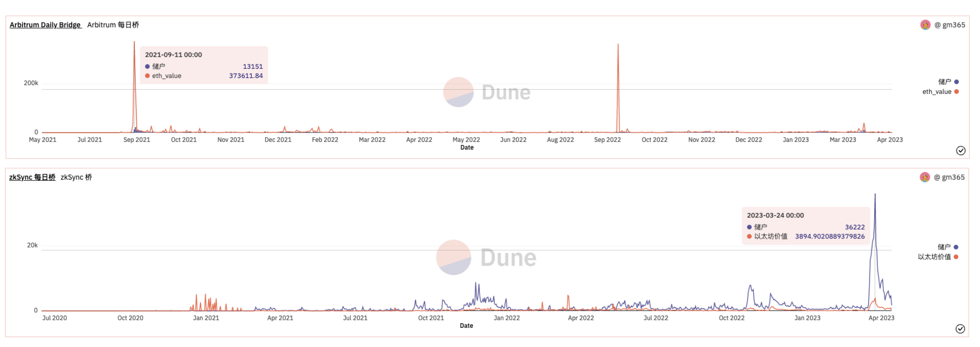980x347 pixels.
Task: Open the Arbitrum Daily Bridge chart title link
Action: [x=45, y=25]
